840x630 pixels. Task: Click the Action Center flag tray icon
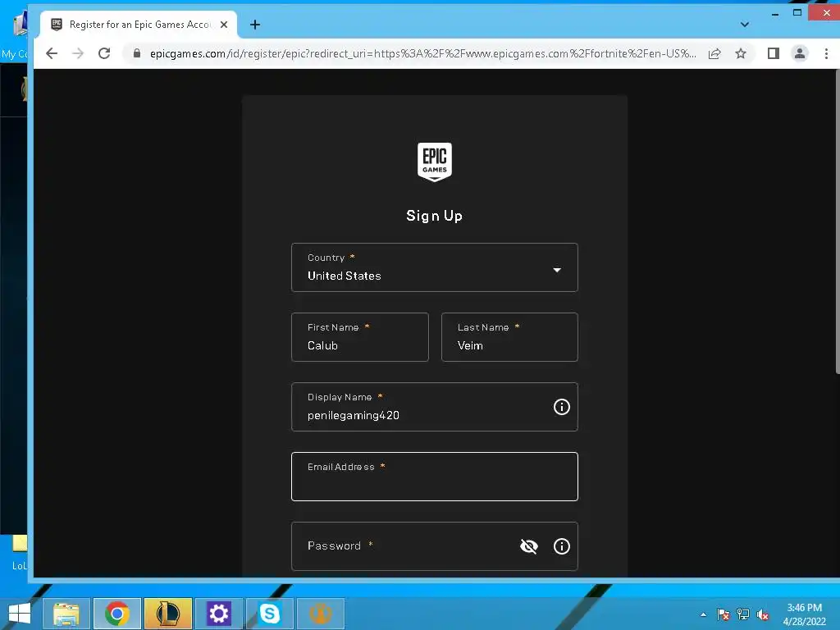click(x=724, y=614)
